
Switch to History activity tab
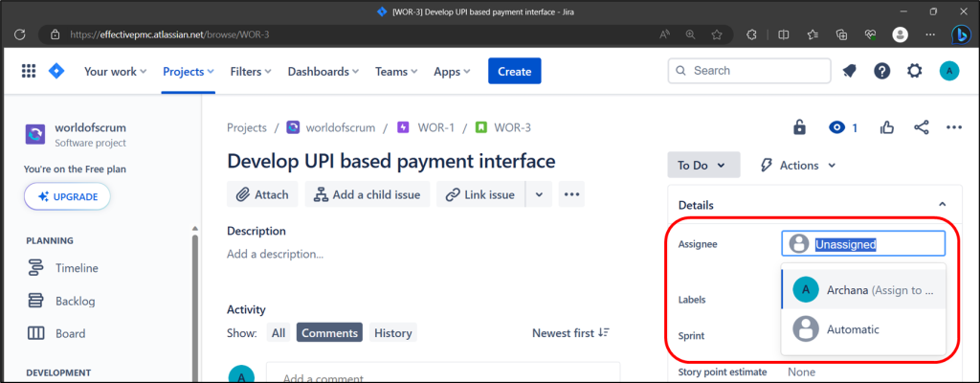(392, 333)
